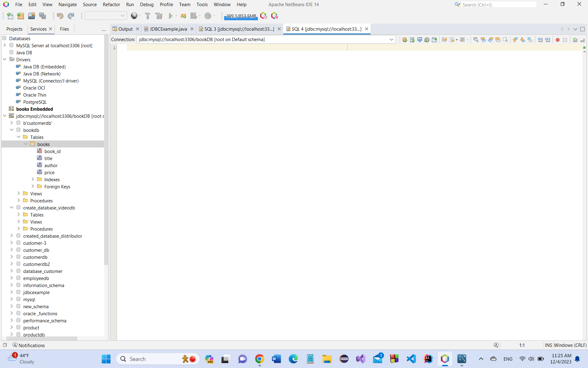Screen dimensions: 588x368
Task: Click the Notifications status bar link
Action: [32, 345]
